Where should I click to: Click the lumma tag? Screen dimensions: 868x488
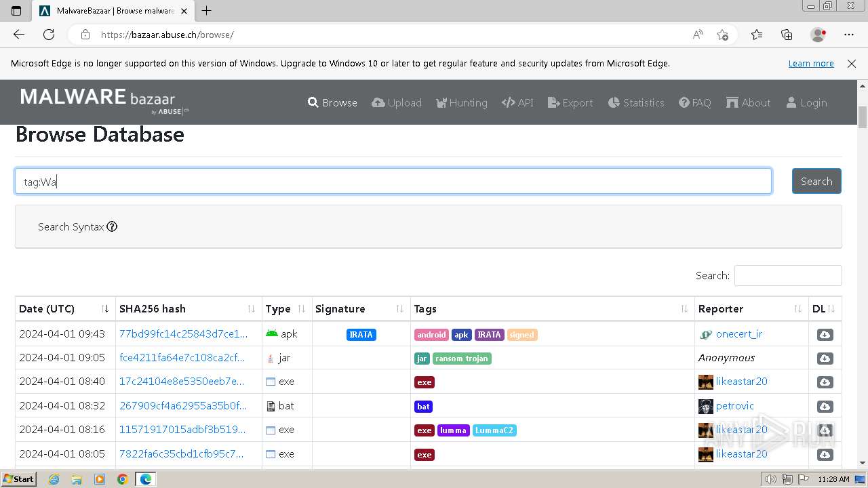pyautogui.click(x=453, y=430)
